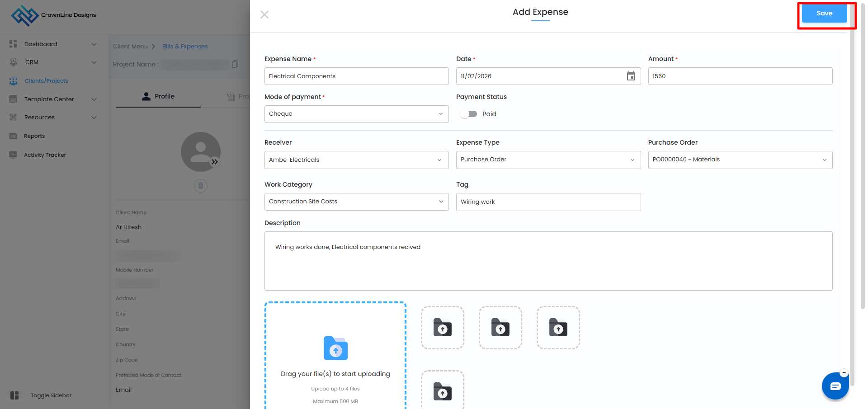
Task: Click the Template Center sidebar icon
Action: (13, 99)
